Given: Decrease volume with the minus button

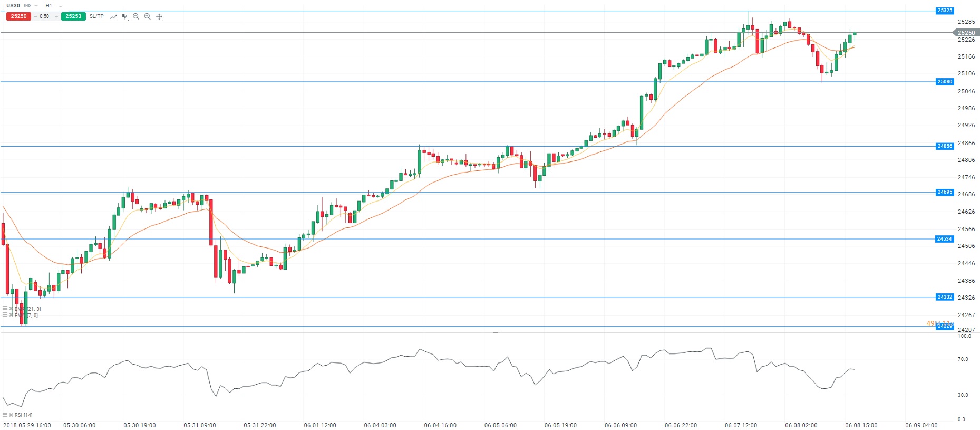Looking at the screenshot, I should point(35,16).
